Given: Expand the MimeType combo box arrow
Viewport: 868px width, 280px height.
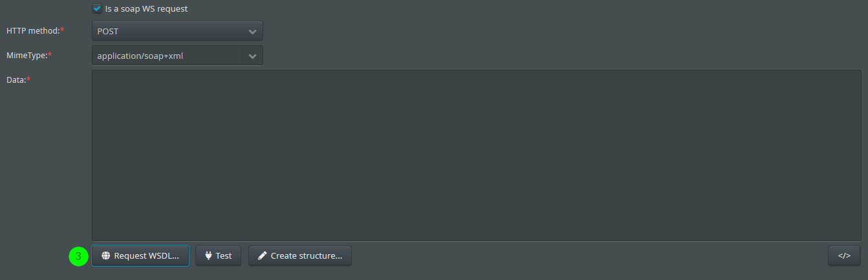Looking at the screenshot, I should (x=252, y=56).
